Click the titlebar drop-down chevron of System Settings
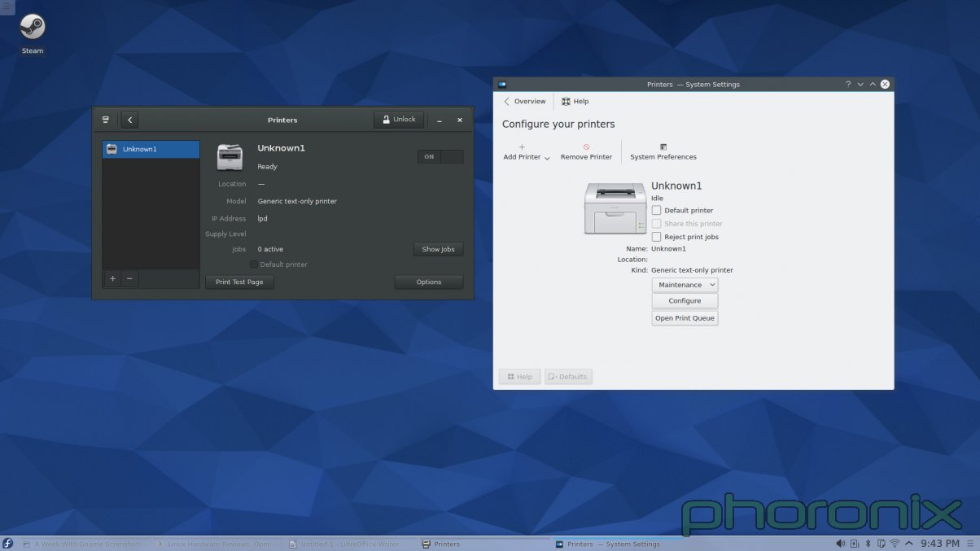 click(x=860, y=84)
